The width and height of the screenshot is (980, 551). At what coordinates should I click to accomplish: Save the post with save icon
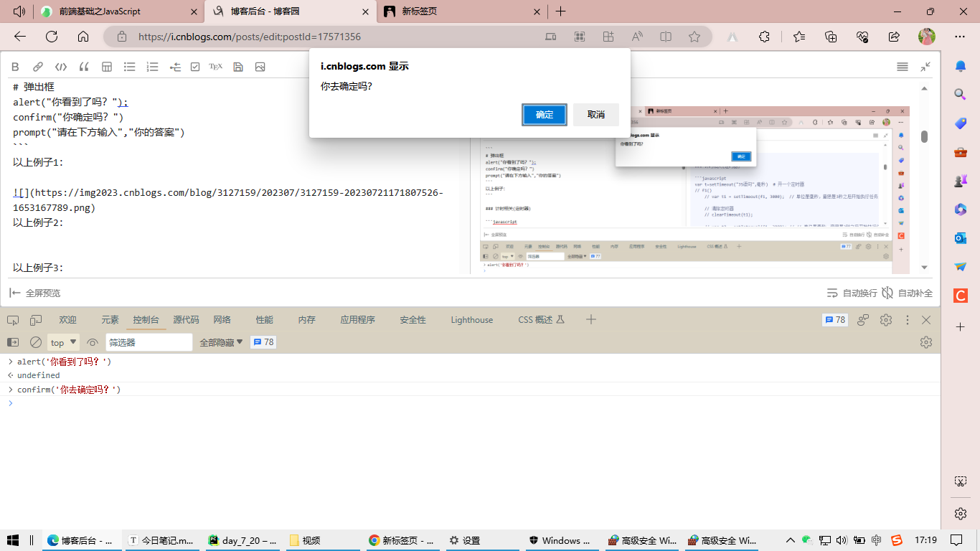tap(238, 67)
